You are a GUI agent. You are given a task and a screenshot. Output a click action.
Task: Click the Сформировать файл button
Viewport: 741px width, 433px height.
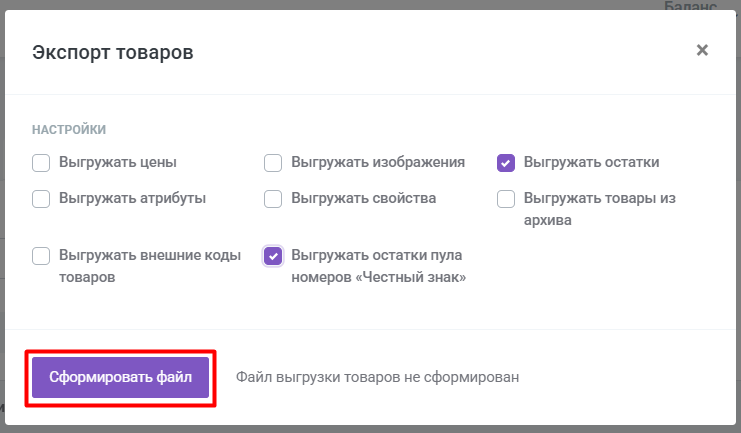[x=121, y=377]
